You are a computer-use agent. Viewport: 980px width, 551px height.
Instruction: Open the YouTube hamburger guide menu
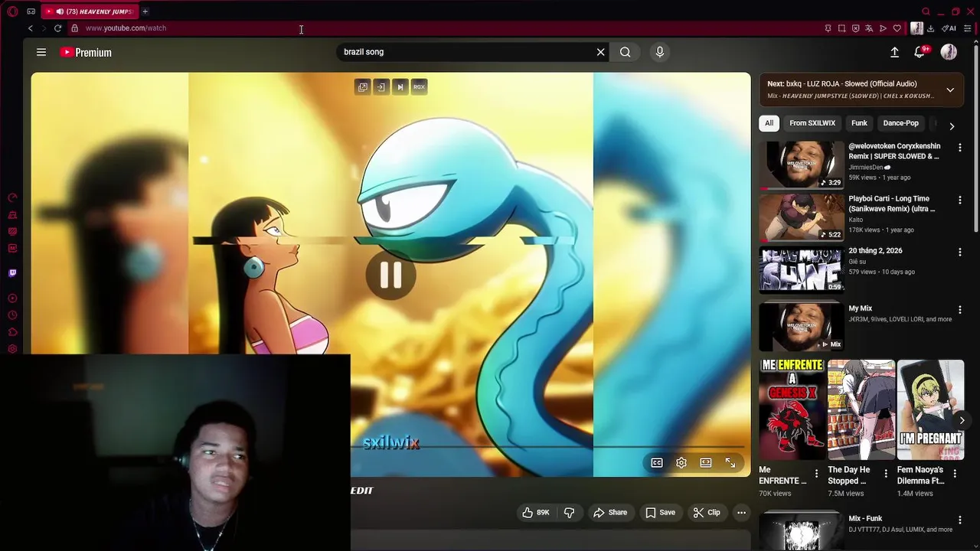pyautogui.click(x=41, y=52)
